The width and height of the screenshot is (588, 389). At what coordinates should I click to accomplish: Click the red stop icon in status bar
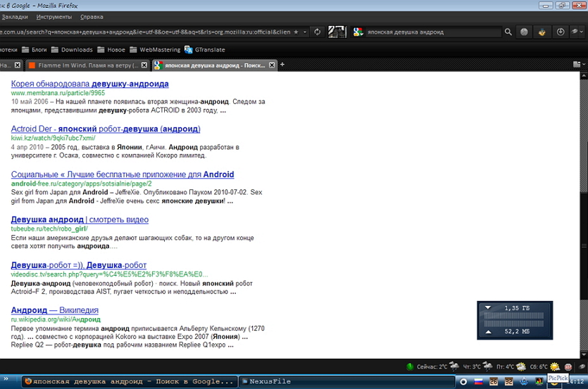click(x=568, y=367)
